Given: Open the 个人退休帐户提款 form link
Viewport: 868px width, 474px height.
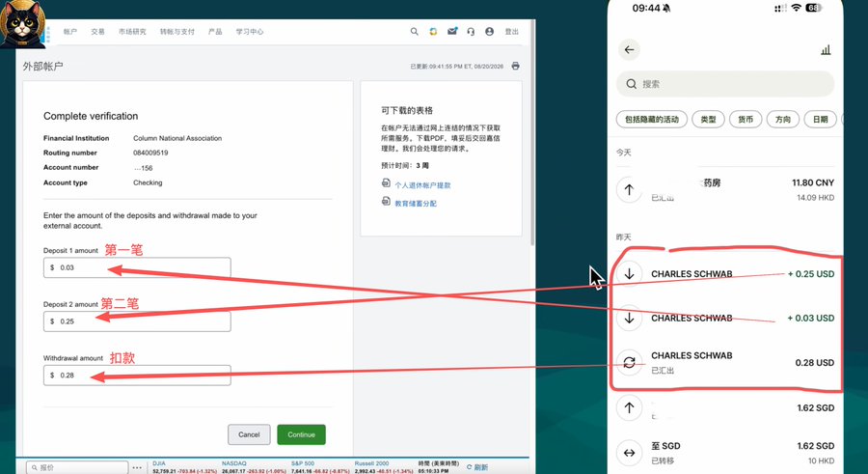Looking at the screenshot, I should point(422,185).
